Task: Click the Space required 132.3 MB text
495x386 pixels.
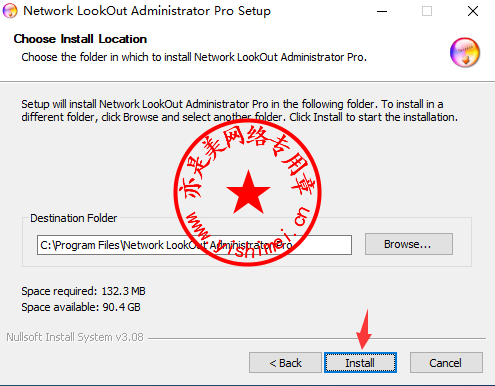Action: [83, 291]
